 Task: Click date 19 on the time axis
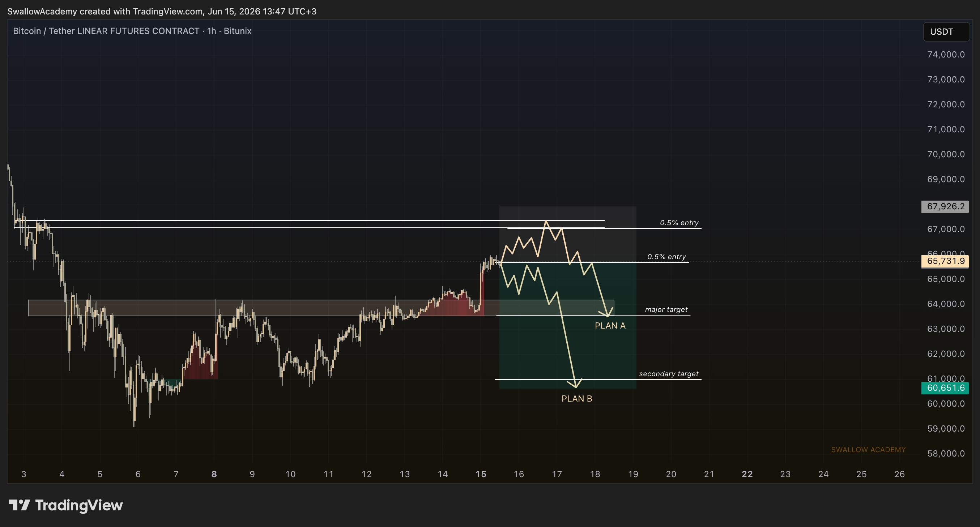point(633,474)
